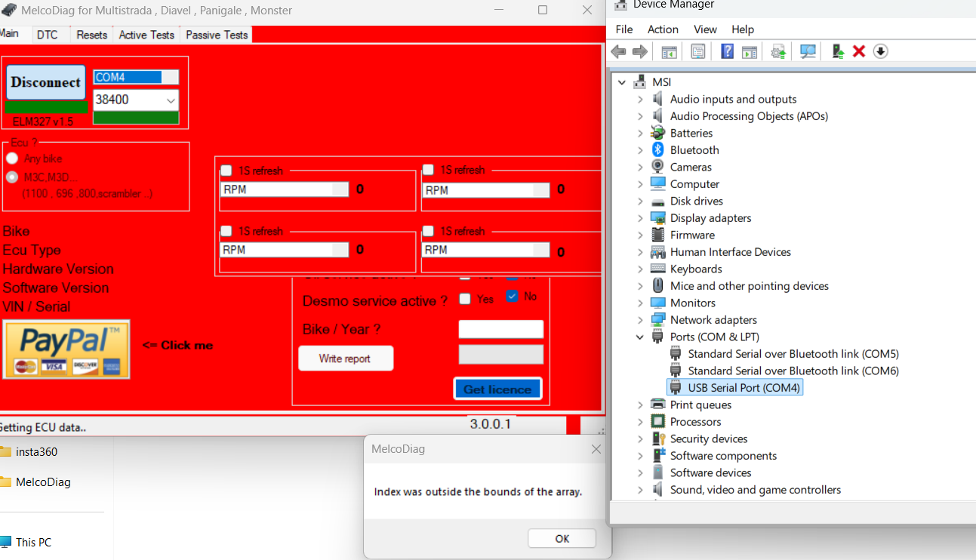Open the Help menu in Device Manager
This screenshot has height=560, width=976.
pyautogui.click(x=743, y=29)
